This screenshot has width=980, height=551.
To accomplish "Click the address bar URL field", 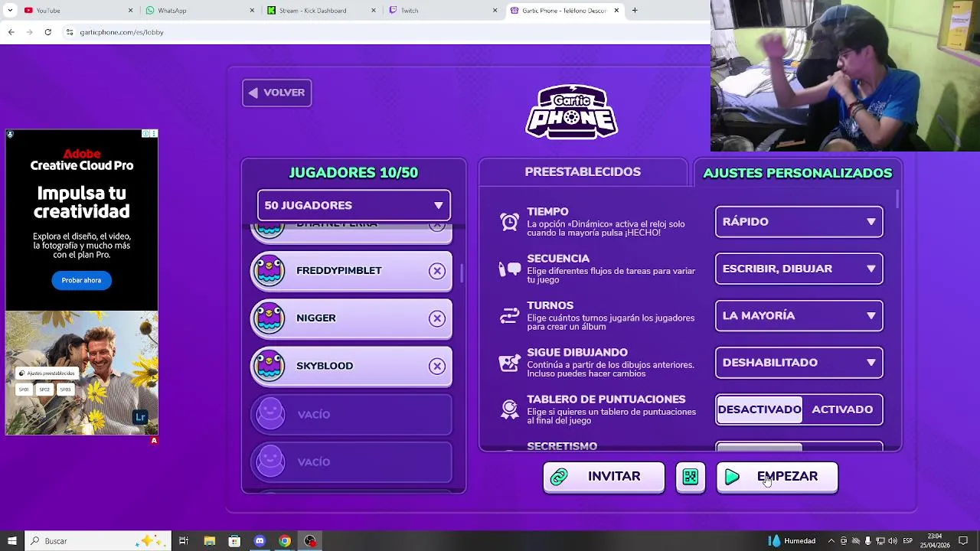I will pyautogui.click(x=383, y=32).
